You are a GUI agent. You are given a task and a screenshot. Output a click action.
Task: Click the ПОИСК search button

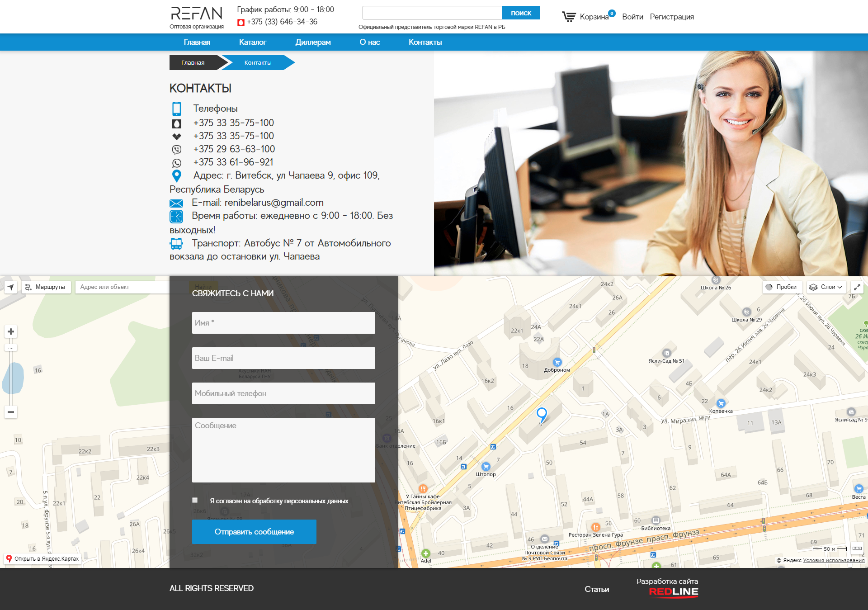click(521, 13)
